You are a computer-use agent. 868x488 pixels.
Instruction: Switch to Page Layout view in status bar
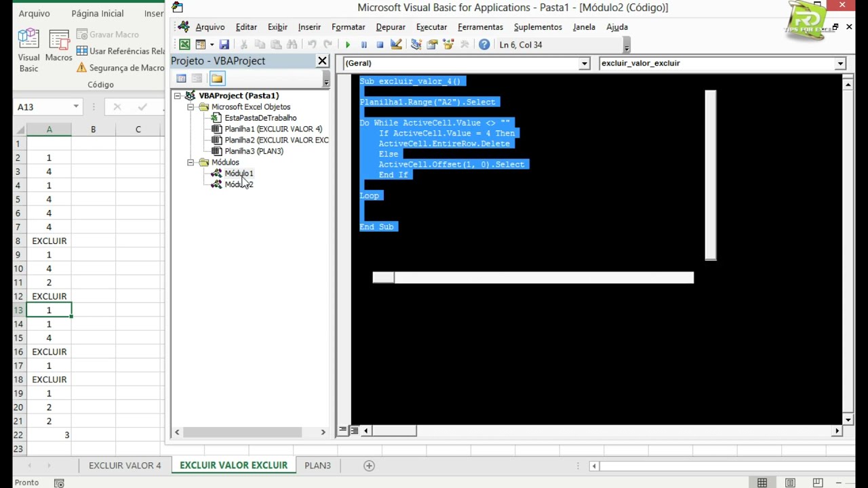tap(790, 483)
